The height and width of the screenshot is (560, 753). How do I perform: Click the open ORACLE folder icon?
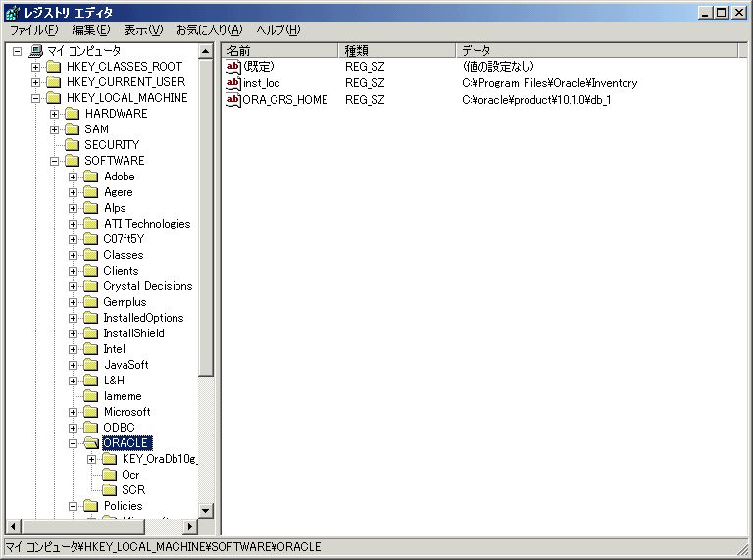(x=91, y=443)
